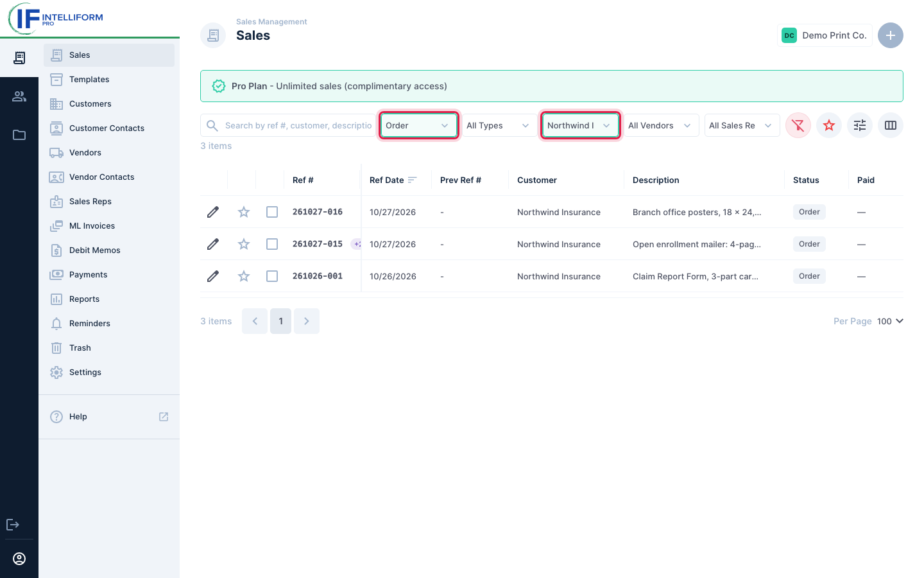Go to Templates in the sidebar

[109, 80]
